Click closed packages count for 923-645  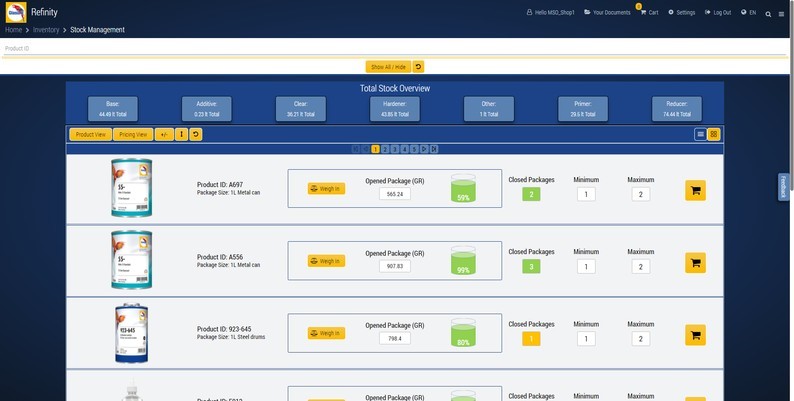coord(531,339)
